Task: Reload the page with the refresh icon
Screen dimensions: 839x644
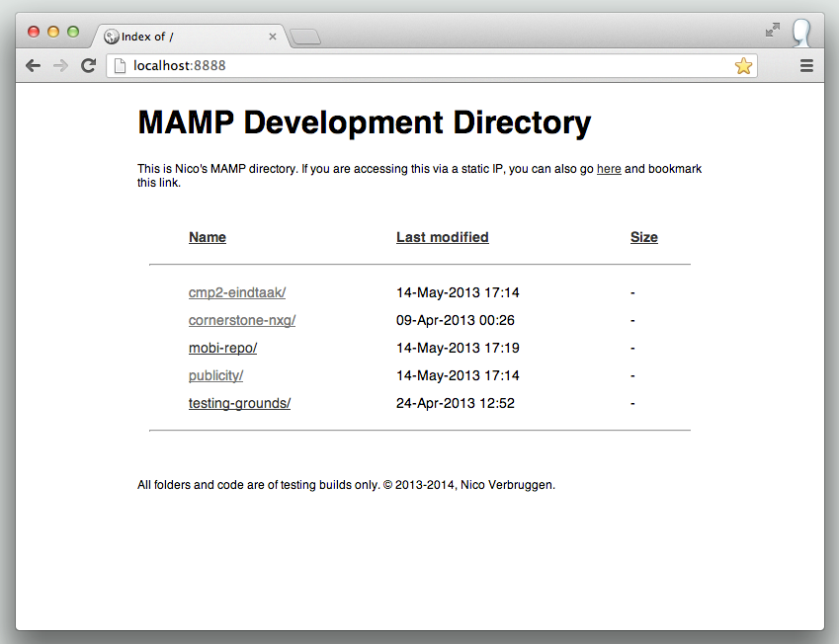Action: pos(88,65)
